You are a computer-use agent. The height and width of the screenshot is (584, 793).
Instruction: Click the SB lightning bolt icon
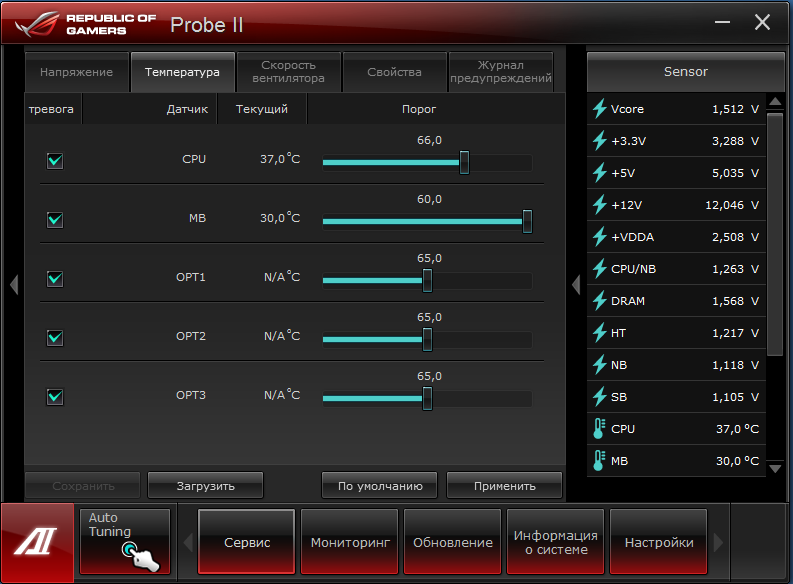[600, 397]
